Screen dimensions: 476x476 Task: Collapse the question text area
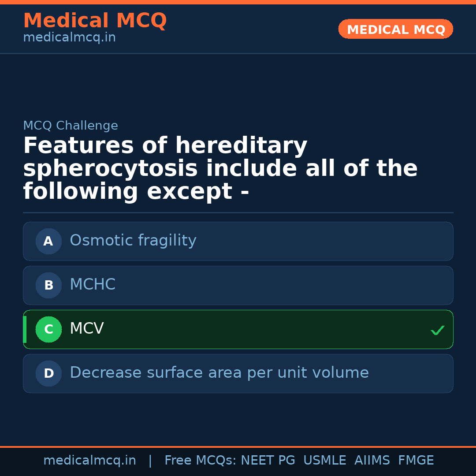point(220,167)
